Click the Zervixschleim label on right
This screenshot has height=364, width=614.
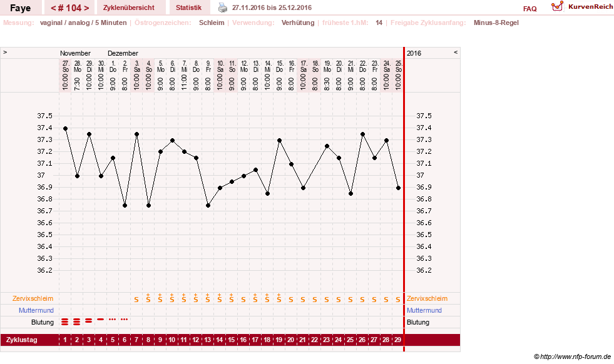click(427, 298)
